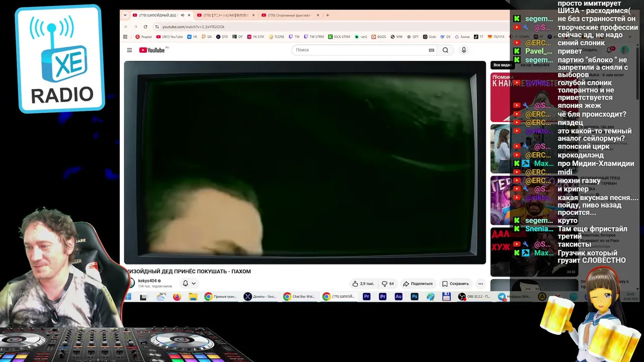
Task: Switch to Photoshop in the taskbar
Action: coord(415,297)
